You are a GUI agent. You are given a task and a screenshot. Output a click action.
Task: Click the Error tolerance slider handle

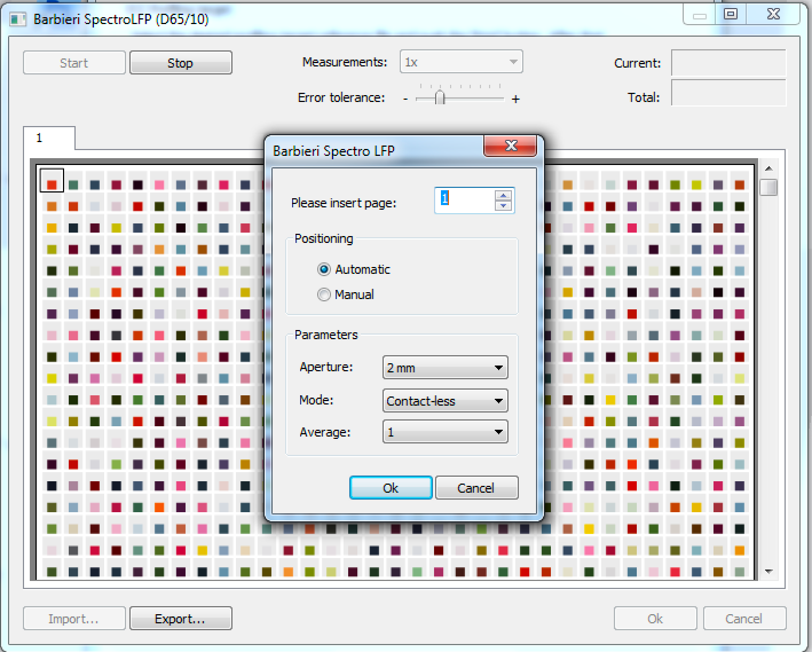(439, 98)
